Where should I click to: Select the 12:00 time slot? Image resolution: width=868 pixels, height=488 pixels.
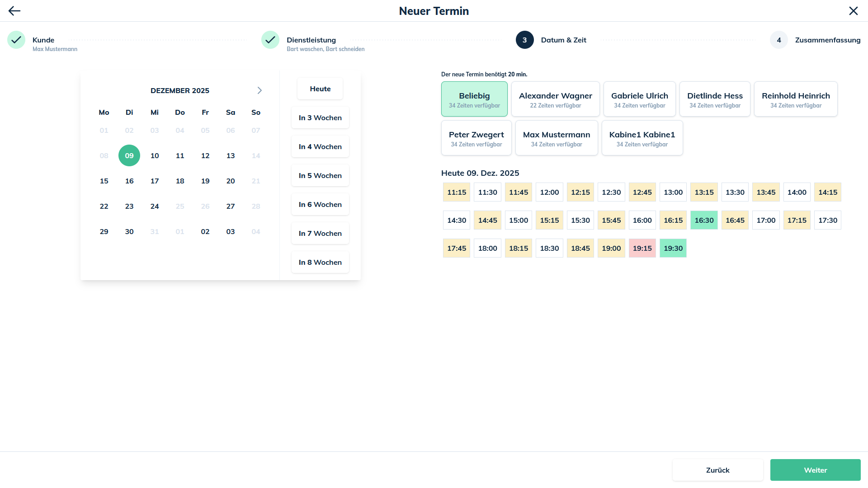549,192
